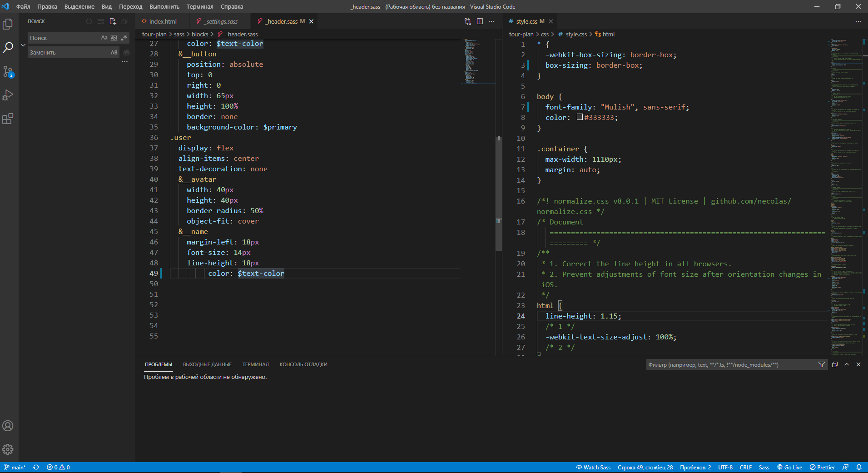
Task: Close the bottom panel
Action: [x=858, y=364]
